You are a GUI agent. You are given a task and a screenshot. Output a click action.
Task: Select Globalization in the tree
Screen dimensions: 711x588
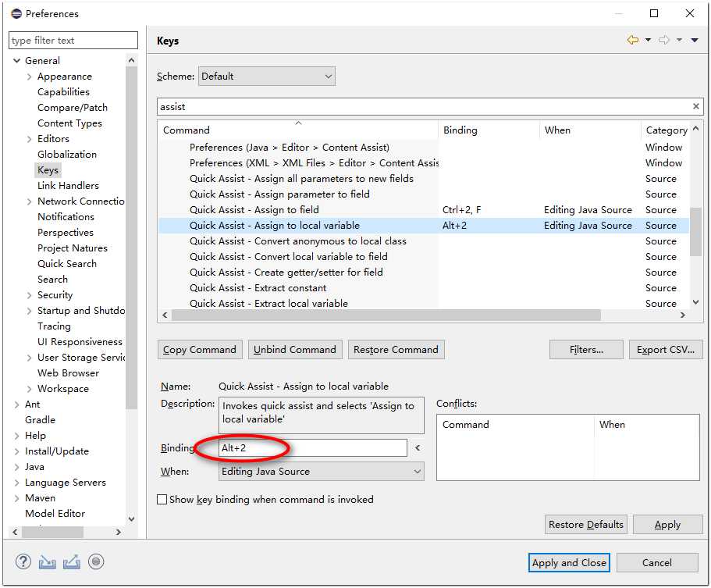tap(67, 155)
